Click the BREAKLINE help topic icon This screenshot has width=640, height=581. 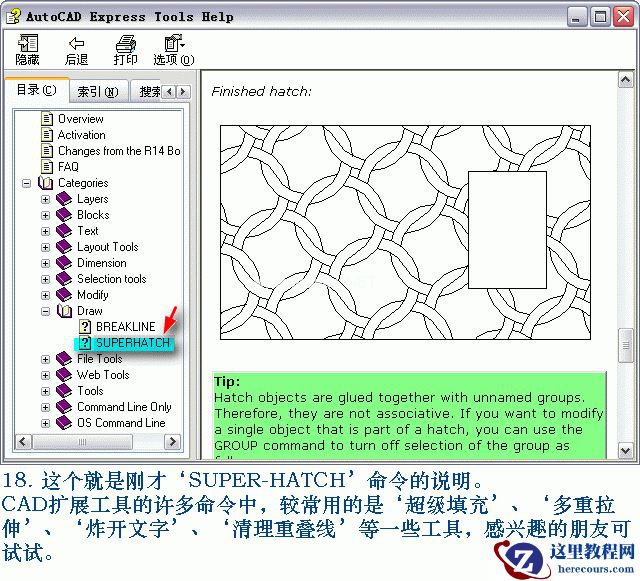[84, 327]
